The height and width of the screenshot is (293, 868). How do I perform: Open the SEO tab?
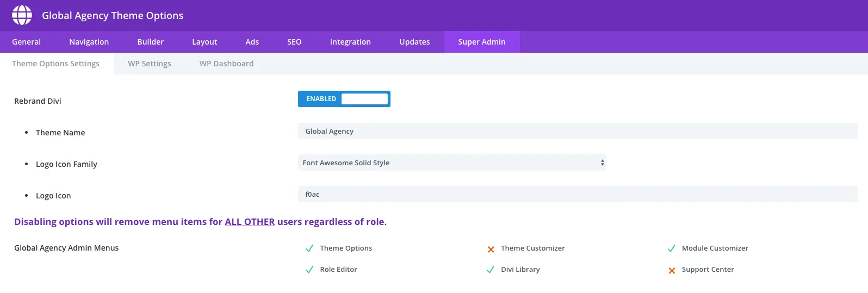coord(294,42)
